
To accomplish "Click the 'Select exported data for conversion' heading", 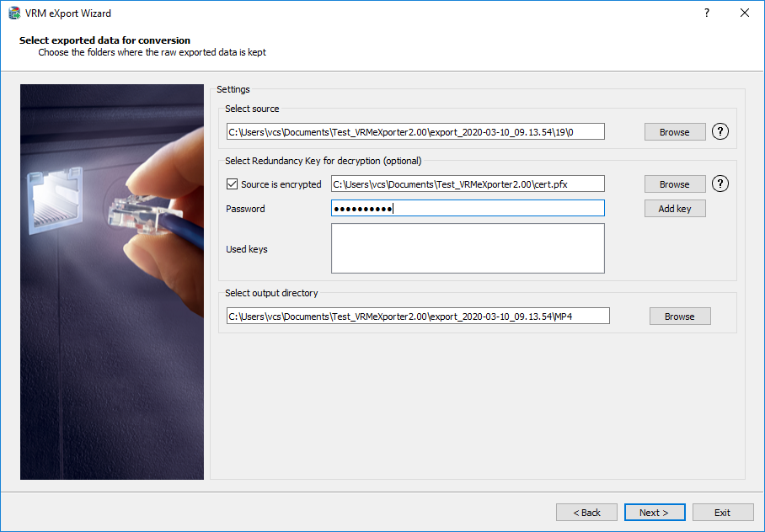I will [104, 40].
